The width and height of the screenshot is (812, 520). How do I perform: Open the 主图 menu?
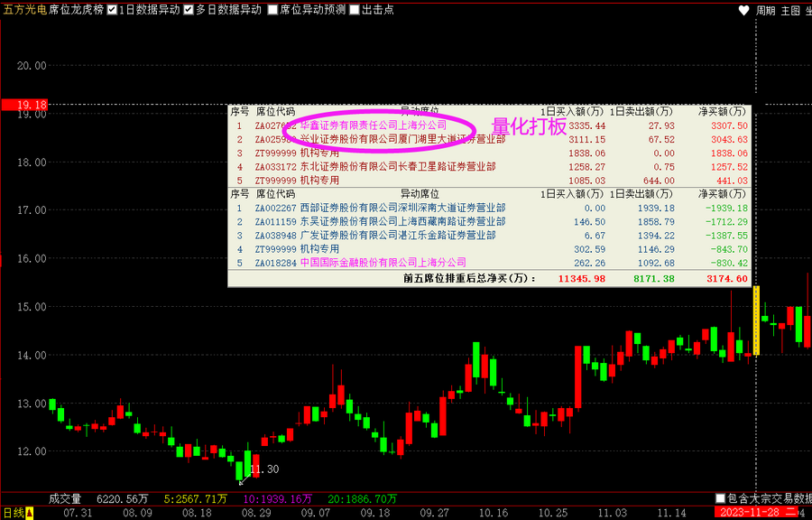click(790, 10)
